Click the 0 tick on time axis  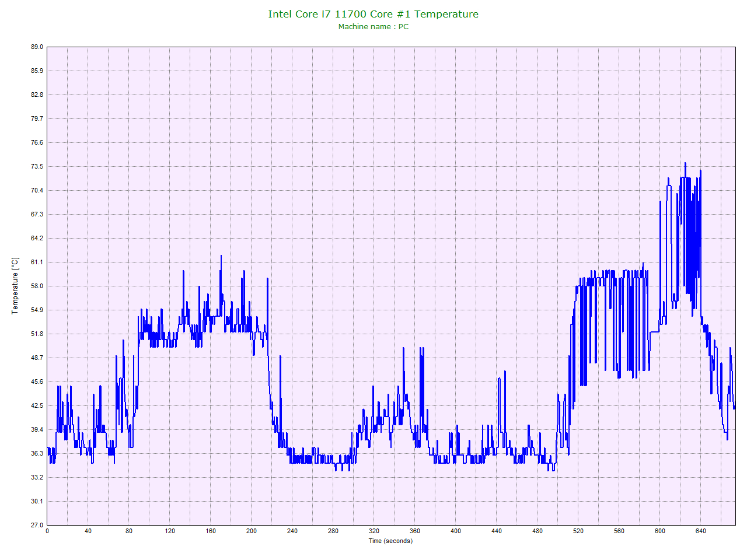pyautogui.click(x=47, y=531)
